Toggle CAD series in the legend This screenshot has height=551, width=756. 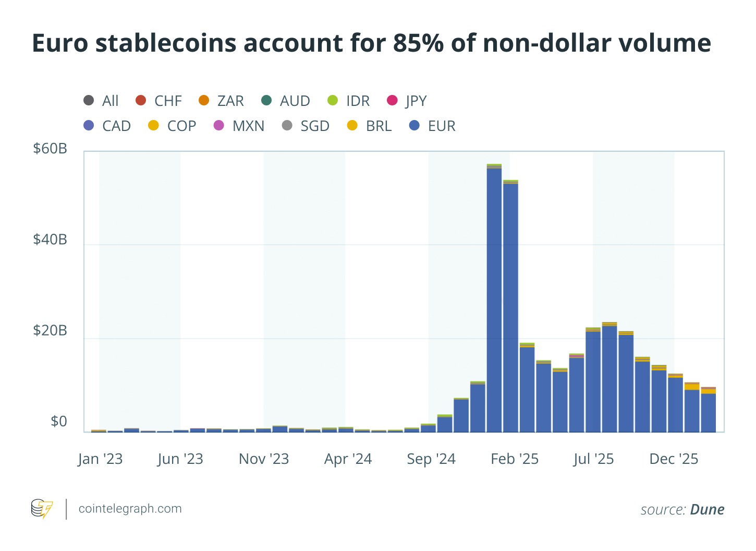point(89,126)
